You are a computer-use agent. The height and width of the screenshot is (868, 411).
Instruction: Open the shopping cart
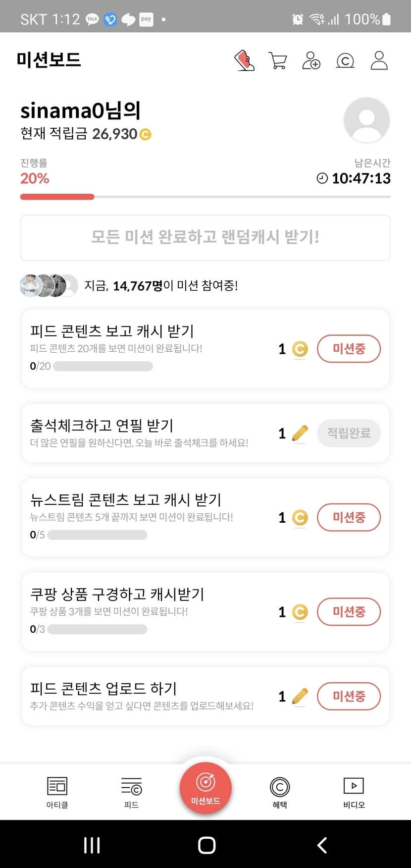278,61
